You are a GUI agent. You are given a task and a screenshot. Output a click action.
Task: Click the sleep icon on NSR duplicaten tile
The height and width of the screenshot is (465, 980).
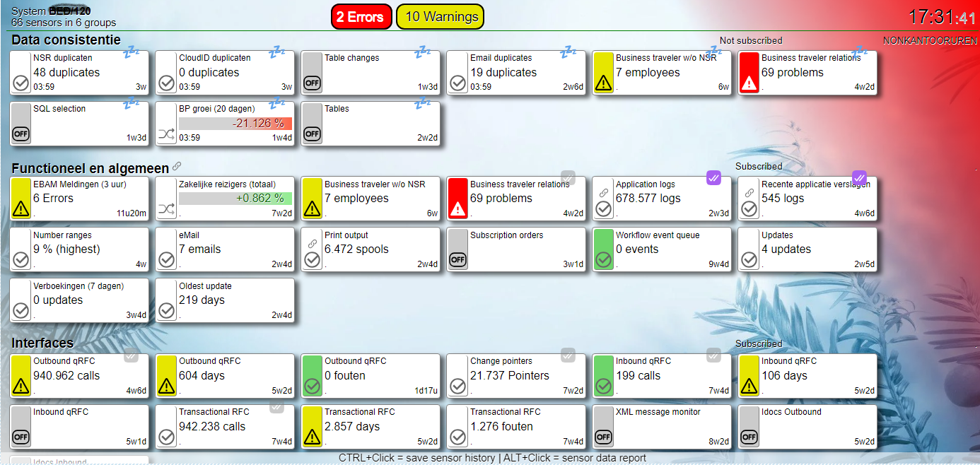pyautogui.click(x=132, y=52)
